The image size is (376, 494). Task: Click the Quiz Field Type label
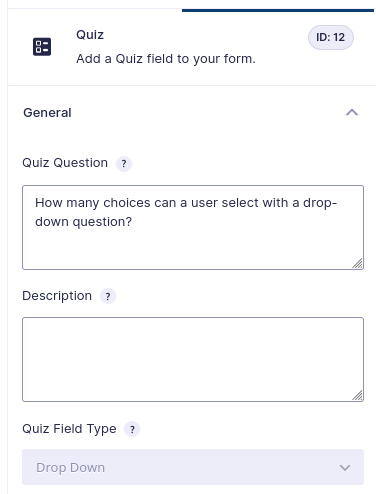69,429
